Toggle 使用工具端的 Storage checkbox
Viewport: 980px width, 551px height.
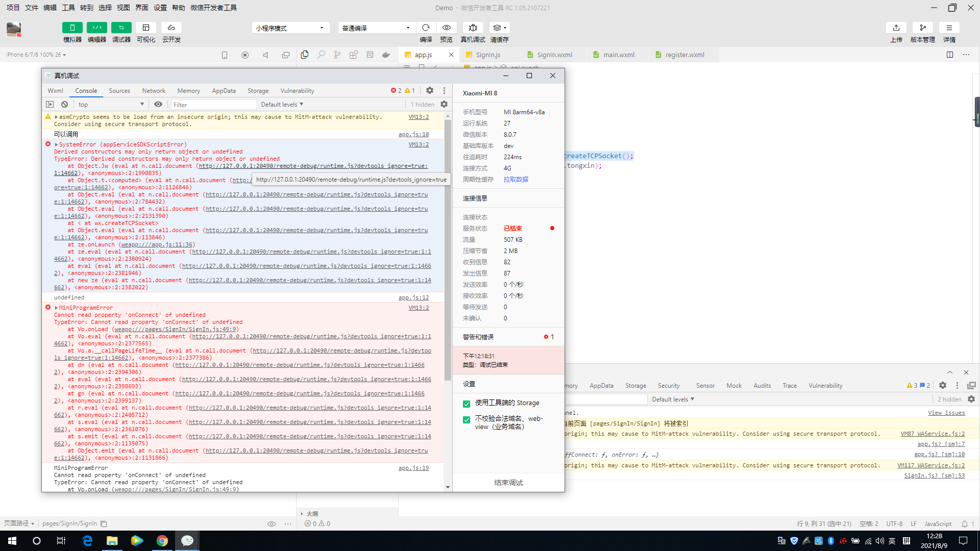[x=467, y=404]
